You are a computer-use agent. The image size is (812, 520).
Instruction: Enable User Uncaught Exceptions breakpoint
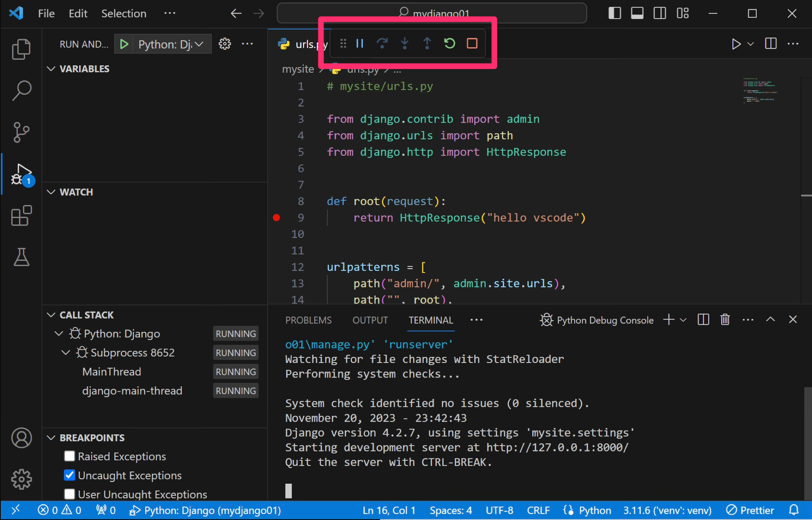(x=69, y=494)
